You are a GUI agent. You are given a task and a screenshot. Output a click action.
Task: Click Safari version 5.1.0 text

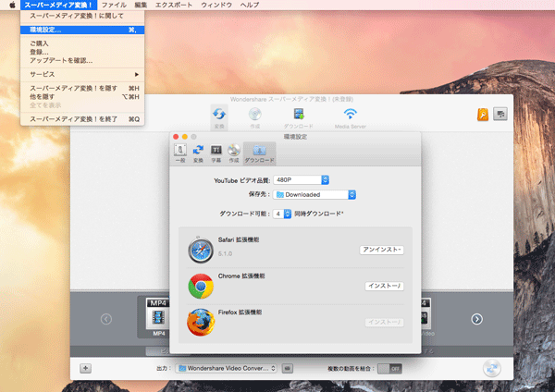pyautogui.click(x=225, y=253)
